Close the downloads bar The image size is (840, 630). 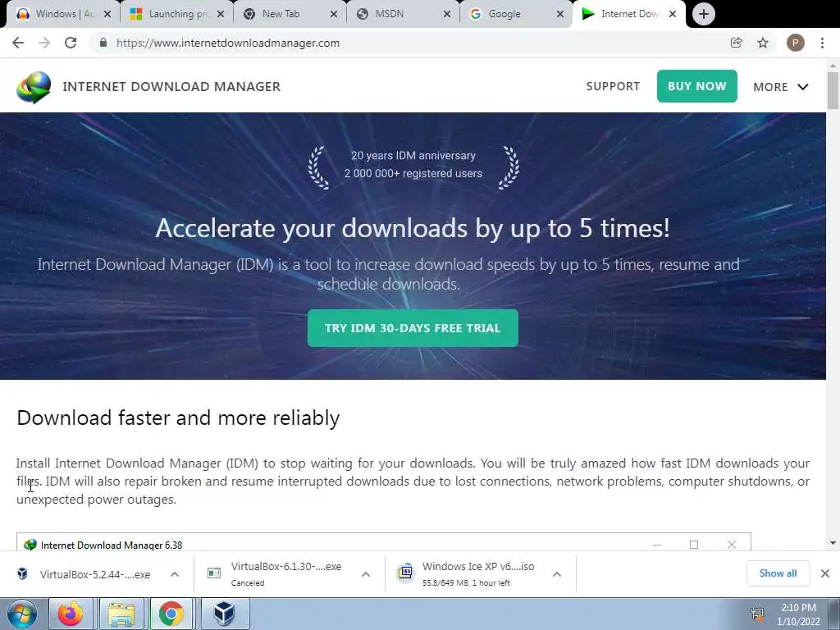click(825, 573)
